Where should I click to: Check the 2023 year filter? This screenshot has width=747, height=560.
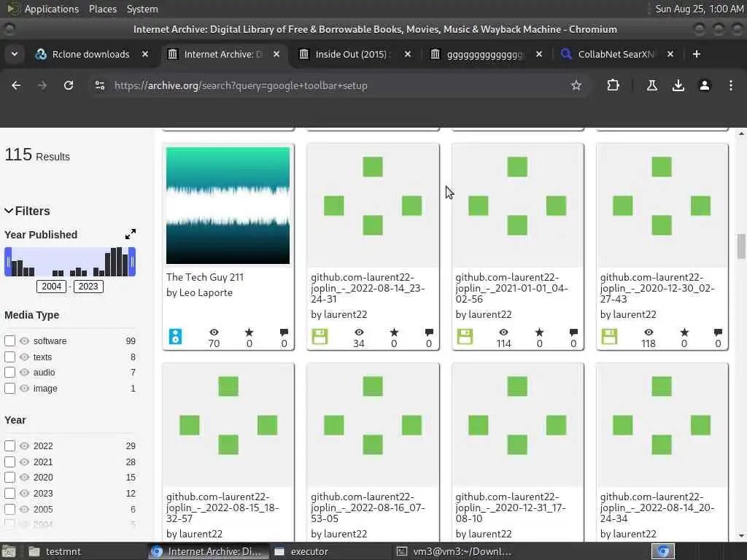click(x=9, y=494)
